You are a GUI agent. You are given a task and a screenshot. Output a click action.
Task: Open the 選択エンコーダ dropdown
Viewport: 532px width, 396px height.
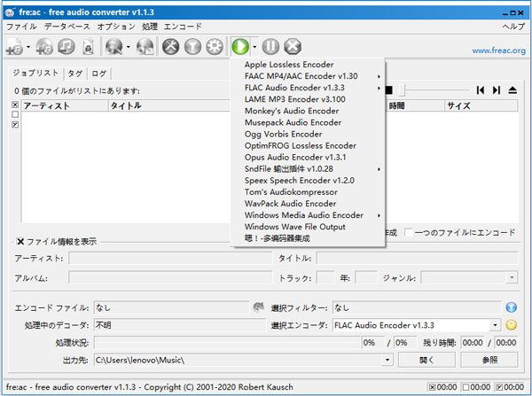(496, 325)
